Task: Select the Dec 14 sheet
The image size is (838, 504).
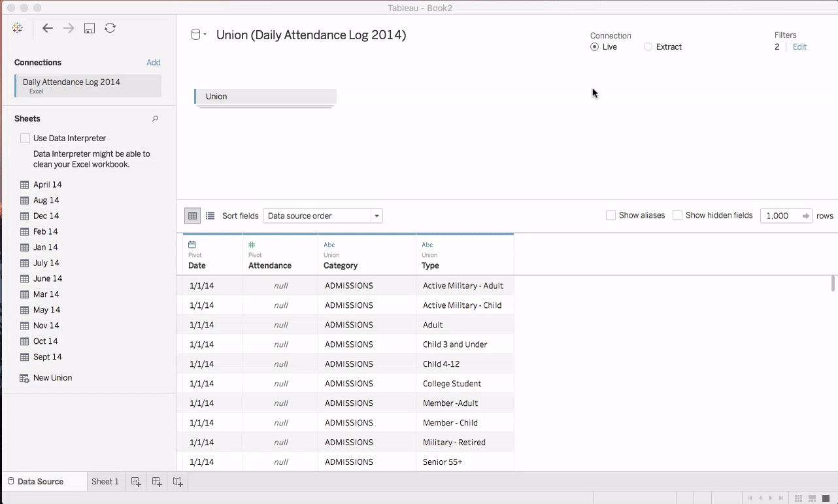Action: click(46, 216)
